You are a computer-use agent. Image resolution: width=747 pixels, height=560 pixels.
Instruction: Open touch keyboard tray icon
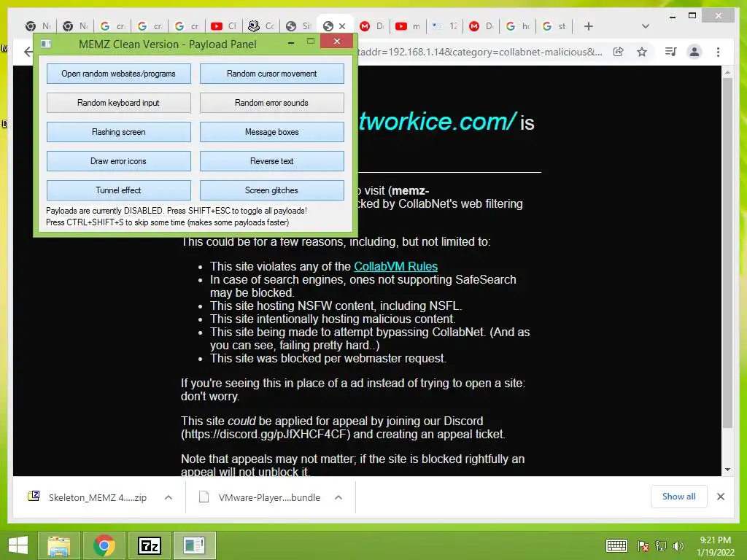click(616, 545)
